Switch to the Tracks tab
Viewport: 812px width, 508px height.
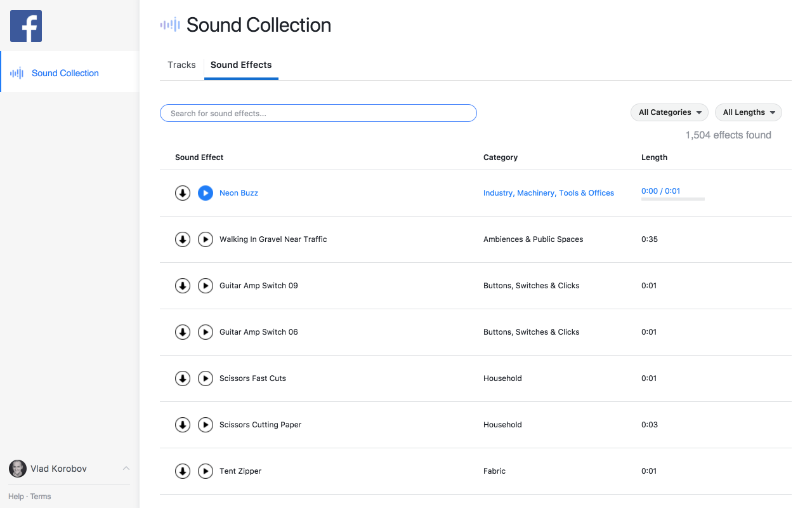pos(181,65)
